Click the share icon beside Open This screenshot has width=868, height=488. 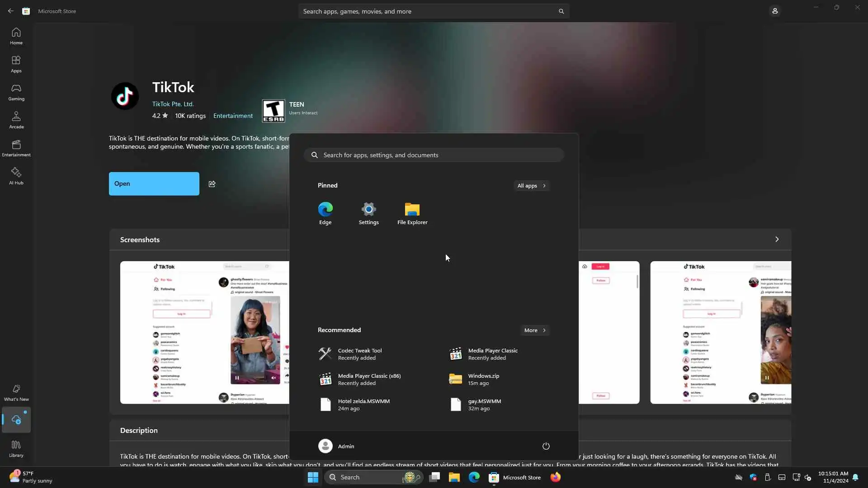point(212,184)
